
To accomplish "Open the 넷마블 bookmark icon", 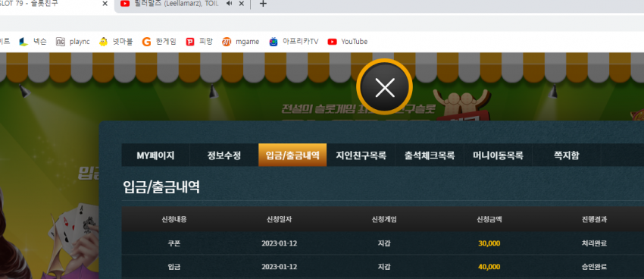I will (x=104, y=42).
